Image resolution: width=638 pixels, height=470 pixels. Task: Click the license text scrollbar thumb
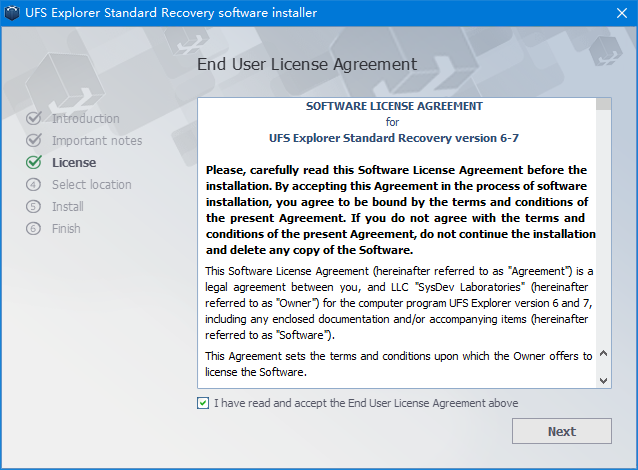coord(604,104)
